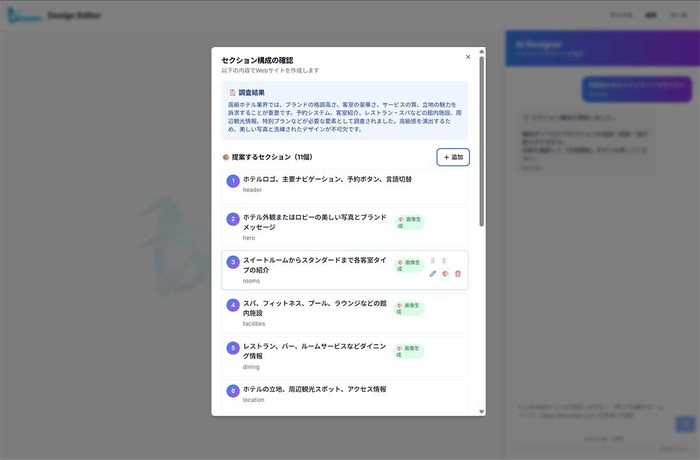Click the 追加 add section button
The image size is (700, 460).
pos(453,157)
